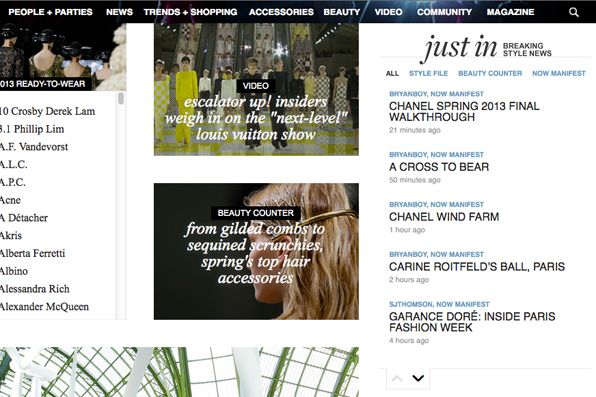The width and height of the screenshot is (596, 397).
Task: Open the News menu
Action: pyautogui.click(x=119, y=12)
